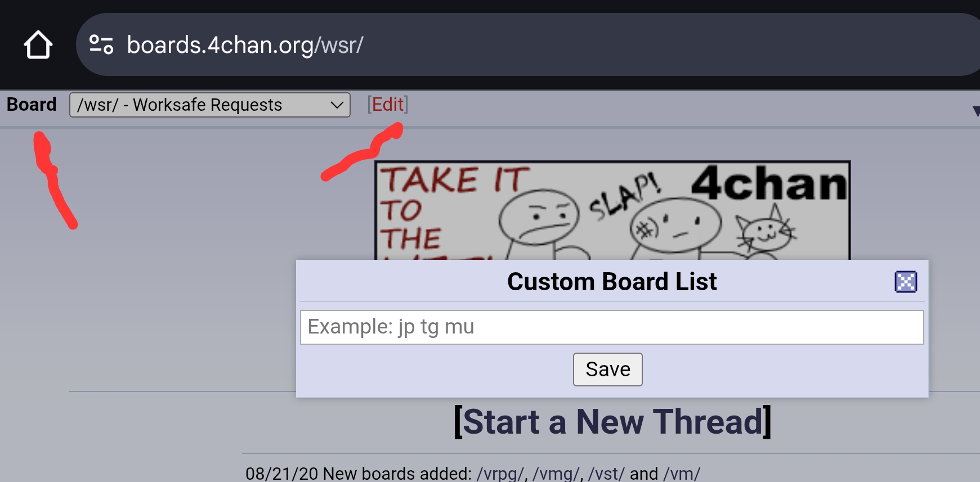Click the Edit link next to board selector
This screenshot has width=980, height=482.
tap(387, 105)
